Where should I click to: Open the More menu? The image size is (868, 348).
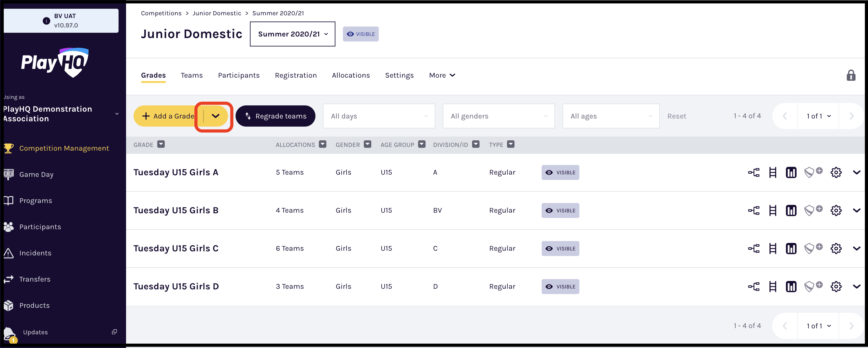tap(442, 75)
